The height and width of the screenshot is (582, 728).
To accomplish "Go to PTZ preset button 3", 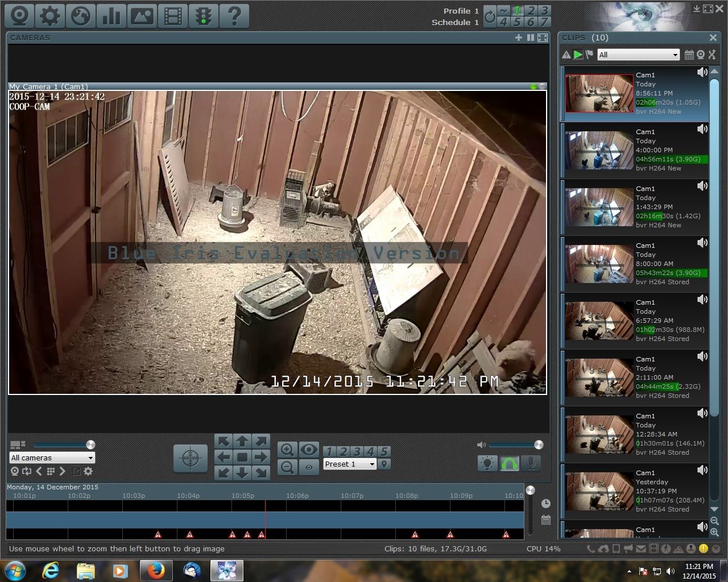I will click(357, 452).
